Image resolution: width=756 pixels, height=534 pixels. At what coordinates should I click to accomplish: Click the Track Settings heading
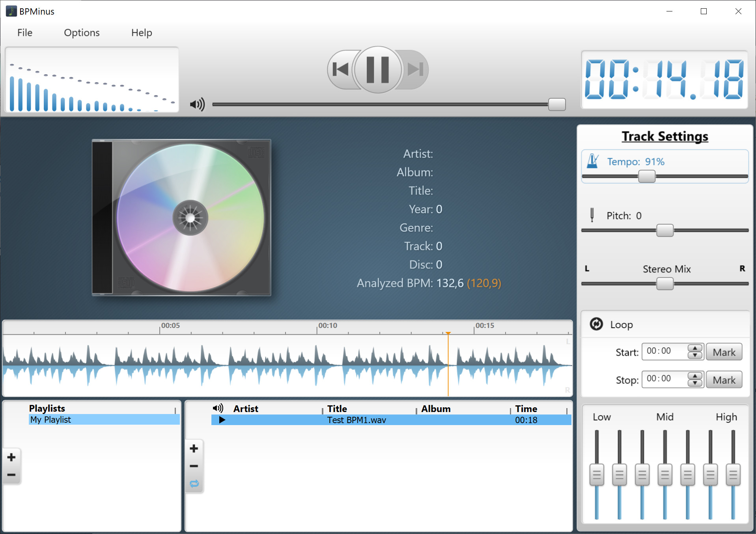click(x=665, y=136)
